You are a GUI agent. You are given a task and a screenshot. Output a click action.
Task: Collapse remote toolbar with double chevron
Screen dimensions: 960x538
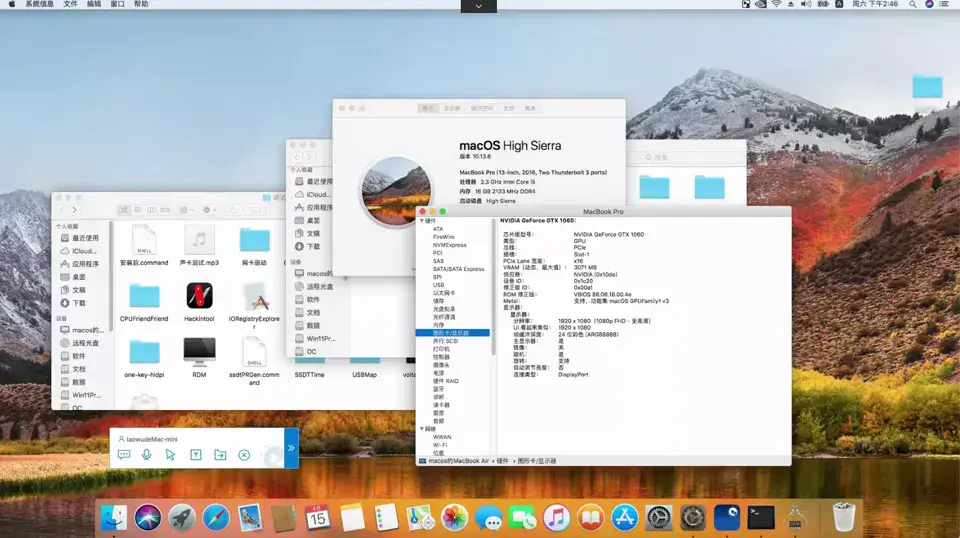[x=291, y=448]
